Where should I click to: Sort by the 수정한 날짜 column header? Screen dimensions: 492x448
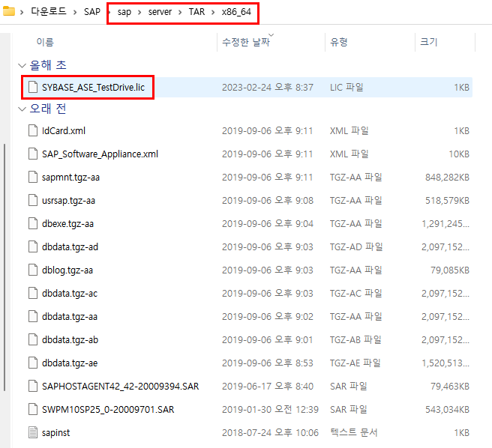[246, 42]
